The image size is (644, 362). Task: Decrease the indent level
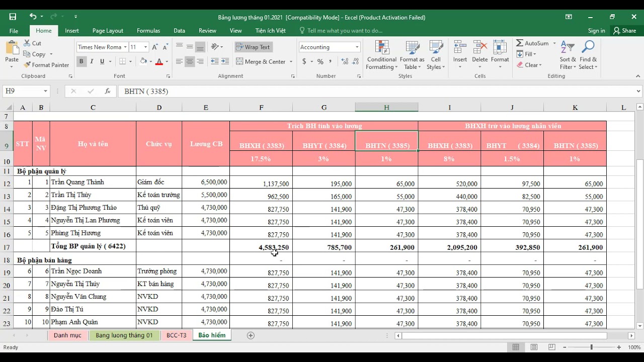[x=215, y=61]
